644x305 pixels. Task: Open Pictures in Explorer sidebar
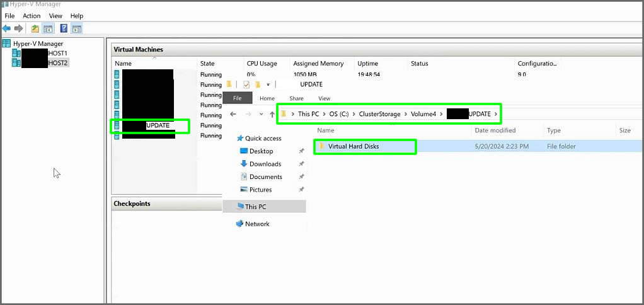[260, 190]
